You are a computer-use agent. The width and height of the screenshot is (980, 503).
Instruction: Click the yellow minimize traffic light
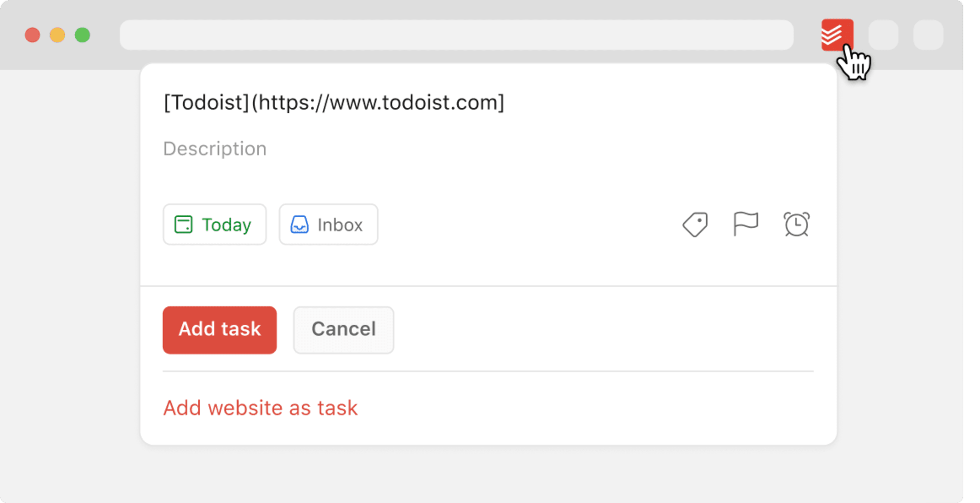[57, 35]
